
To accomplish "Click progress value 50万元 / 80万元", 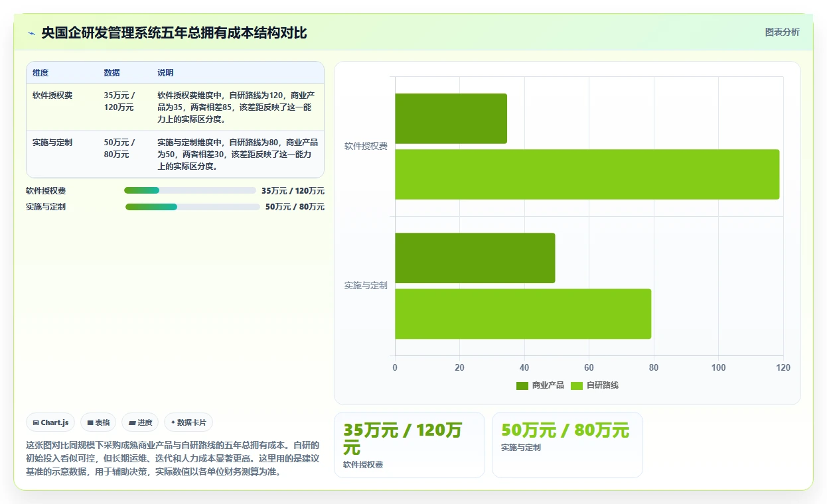I will tap(295, 207).
